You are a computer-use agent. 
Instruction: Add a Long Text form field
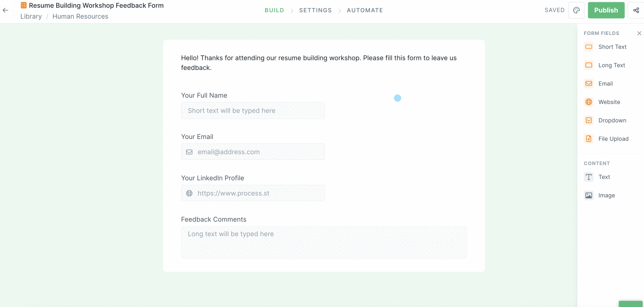[x=611, y=65]
